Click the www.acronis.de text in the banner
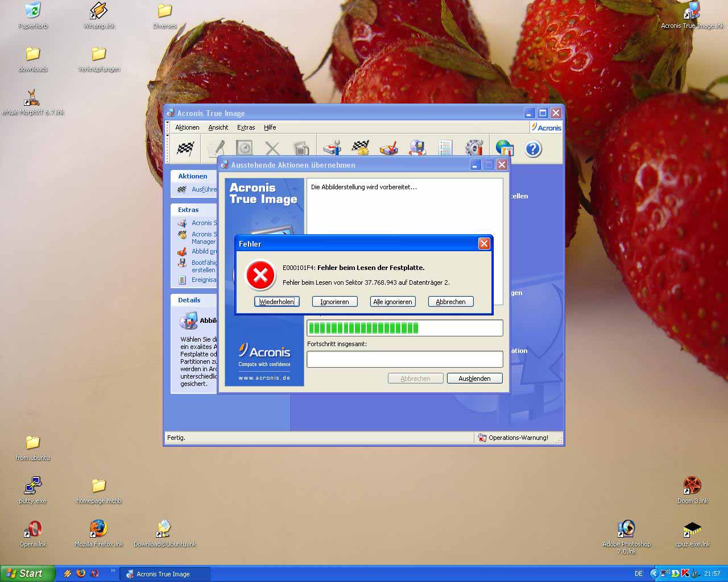This screenshot has width=728, height=582. tap(264, 378)
